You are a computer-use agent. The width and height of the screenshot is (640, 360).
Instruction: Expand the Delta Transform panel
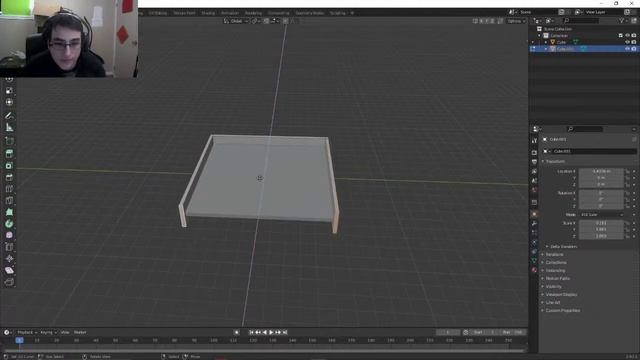(x=561, y=247)
